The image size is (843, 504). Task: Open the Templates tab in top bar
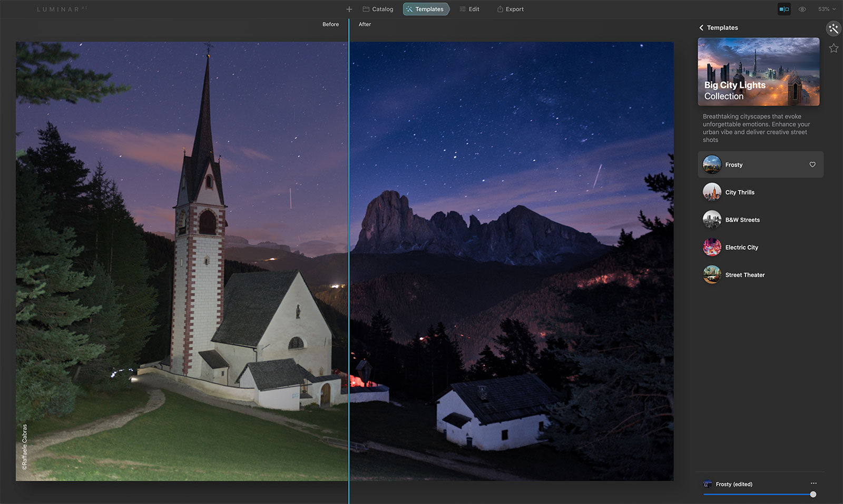pos(426,9)
